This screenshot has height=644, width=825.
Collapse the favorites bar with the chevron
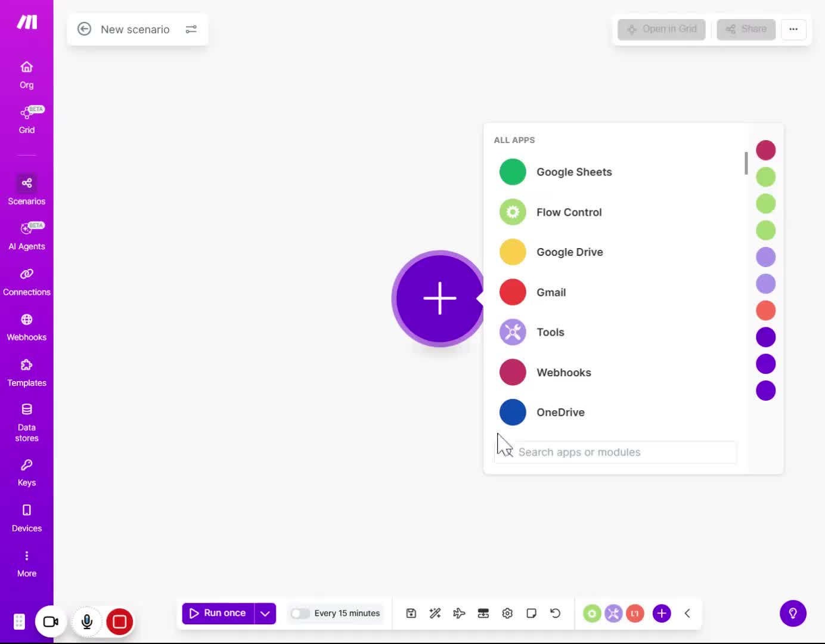pyautogui.click(x=687, y=614)
